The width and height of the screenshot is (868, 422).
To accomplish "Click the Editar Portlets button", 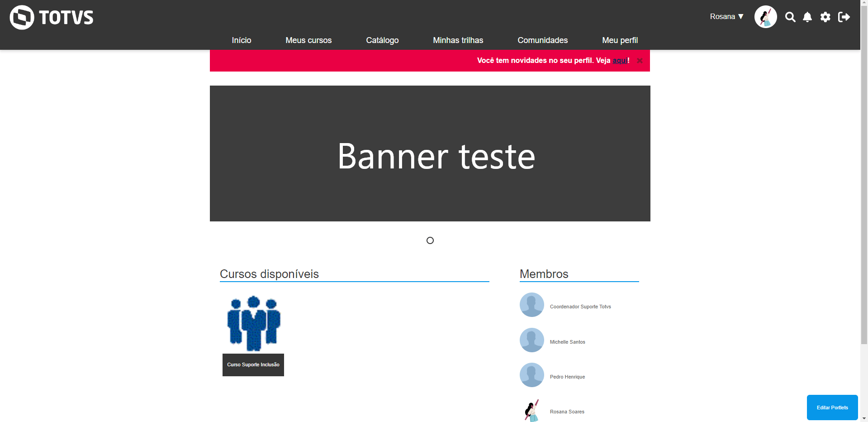I will click(x=832, y=408).
